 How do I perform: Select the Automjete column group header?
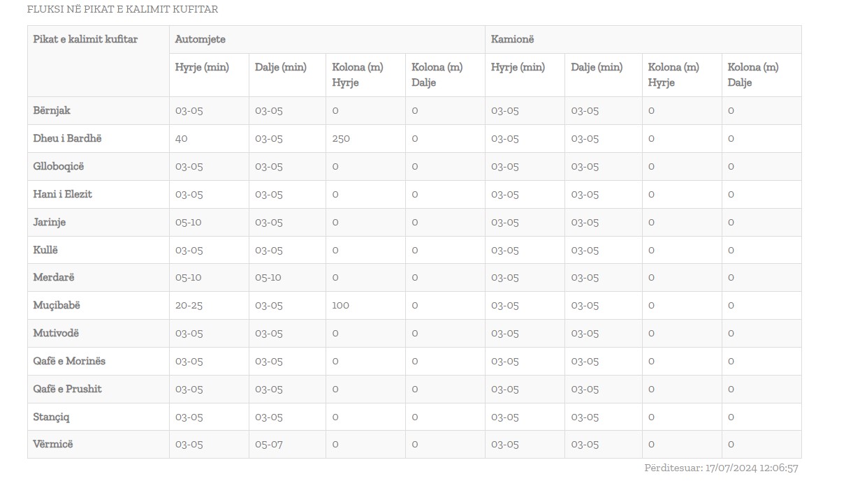coord(201,39)
